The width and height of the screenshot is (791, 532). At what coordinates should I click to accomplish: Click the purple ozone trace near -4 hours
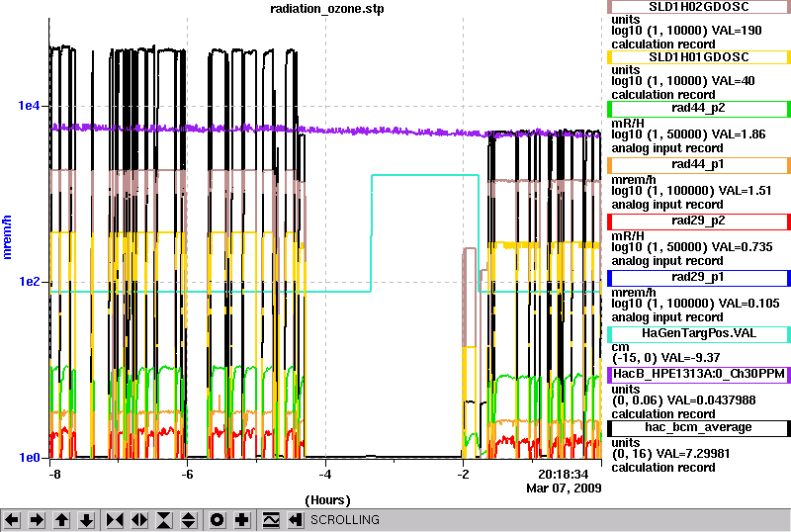coord(325,130)
